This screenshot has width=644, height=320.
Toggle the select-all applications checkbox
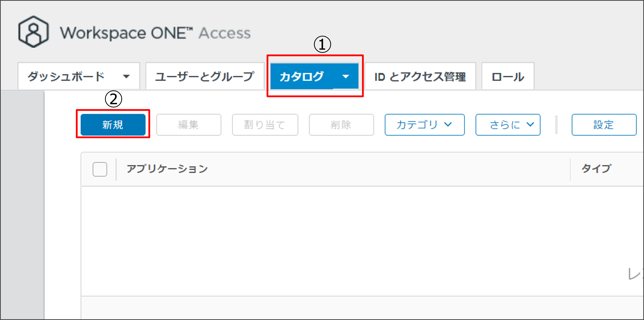[x=100, y=169]
